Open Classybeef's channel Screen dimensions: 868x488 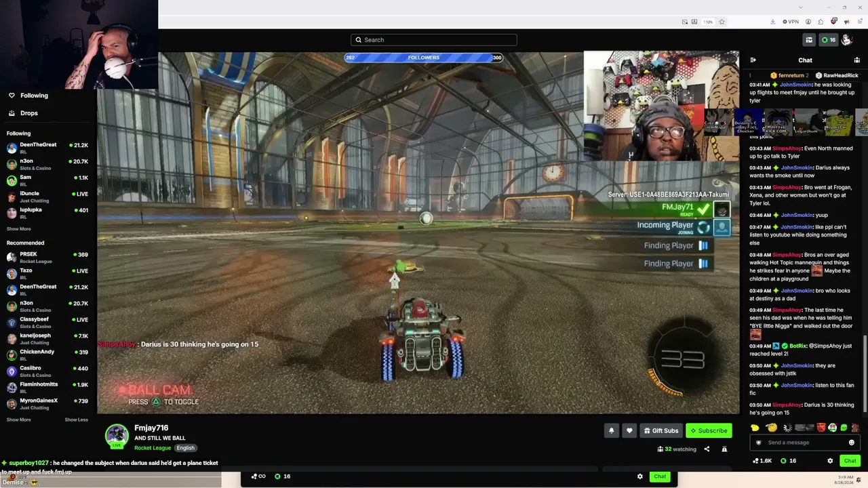tap(47, 322)
